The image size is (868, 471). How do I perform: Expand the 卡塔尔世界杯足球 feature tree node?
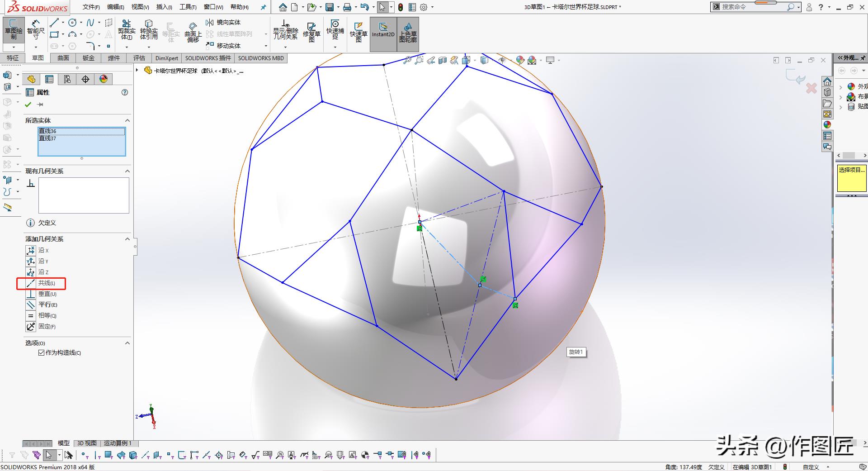click(x=137, y=70)
